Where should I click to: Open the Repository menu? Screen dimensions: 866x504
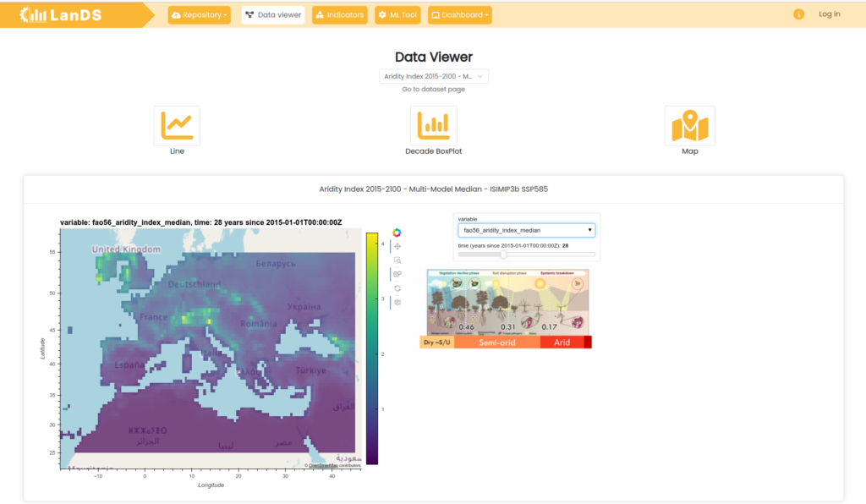point(200,15)
